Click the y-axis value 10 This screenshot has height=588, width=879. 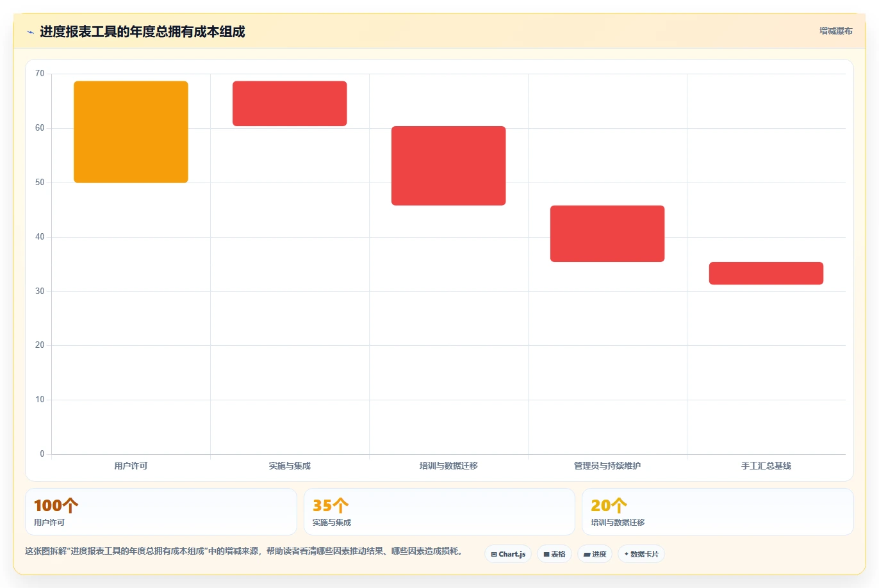click(x=40, y=400)
